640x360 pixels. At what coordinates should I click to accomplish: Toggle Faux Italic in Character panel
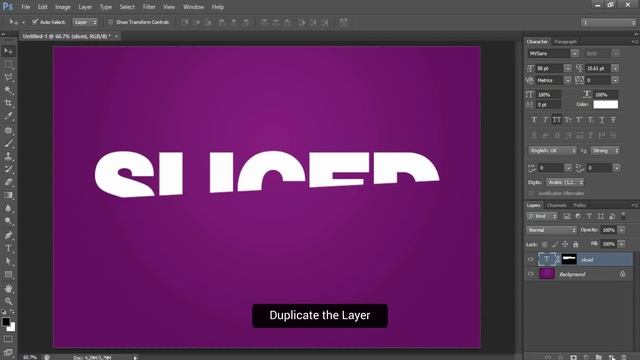click(545, 120)
